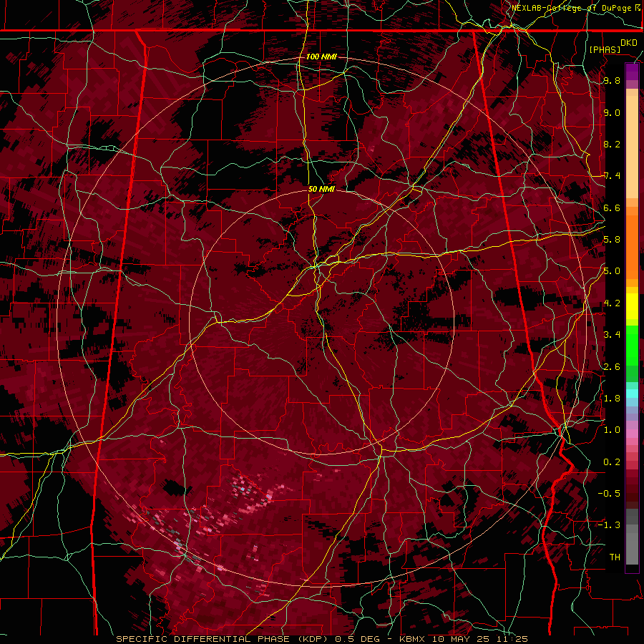
Task: Click the -1.3 color scale value
Action: 609,525
